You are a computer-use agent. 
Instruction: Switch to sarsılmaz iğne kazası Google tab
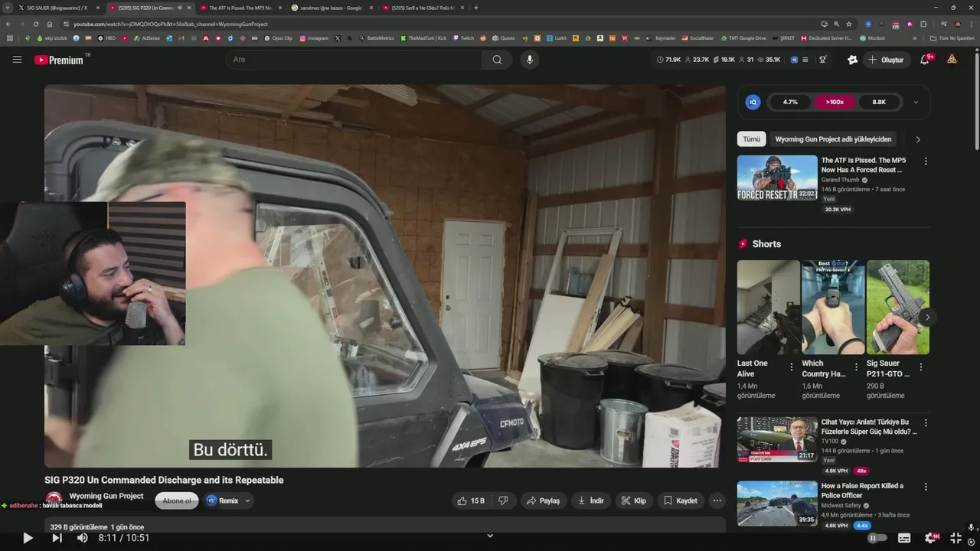[x=332, y=8]
